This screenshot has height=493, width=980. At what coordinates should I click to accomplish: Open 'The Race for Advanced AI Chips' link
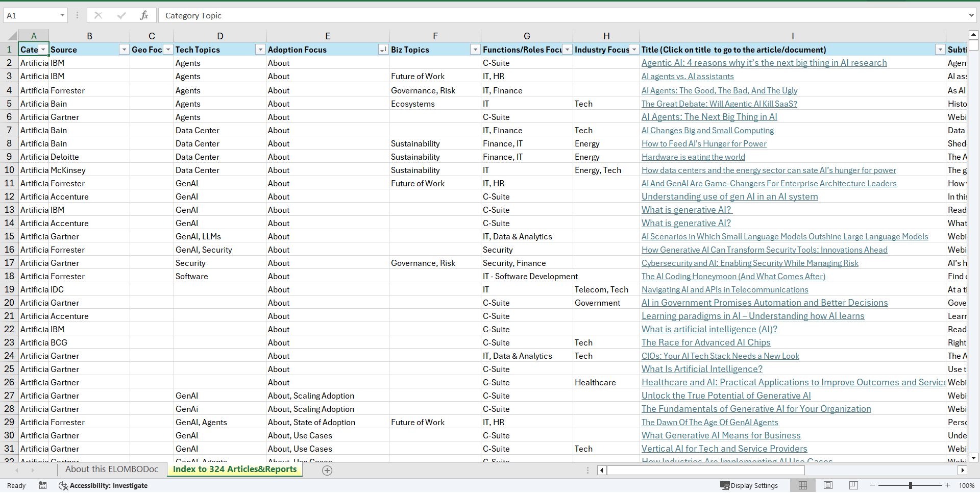coord(706,343)
